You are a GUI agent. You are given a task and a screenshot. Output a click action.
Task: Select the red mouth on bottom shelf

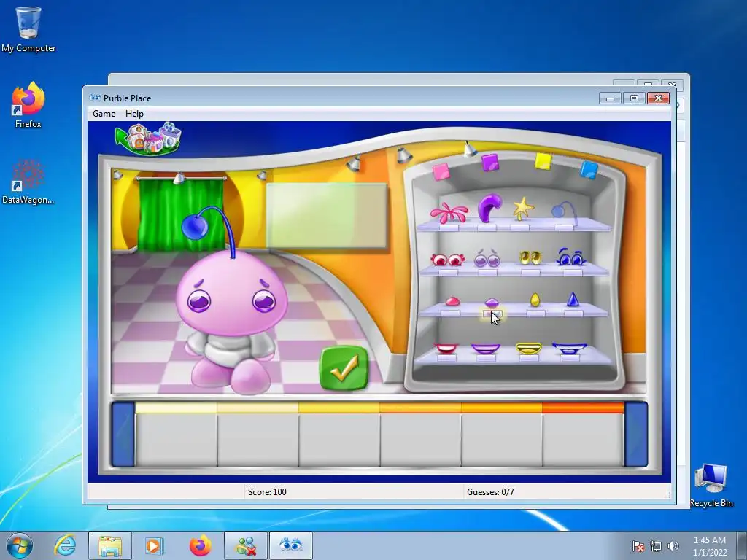446,349
